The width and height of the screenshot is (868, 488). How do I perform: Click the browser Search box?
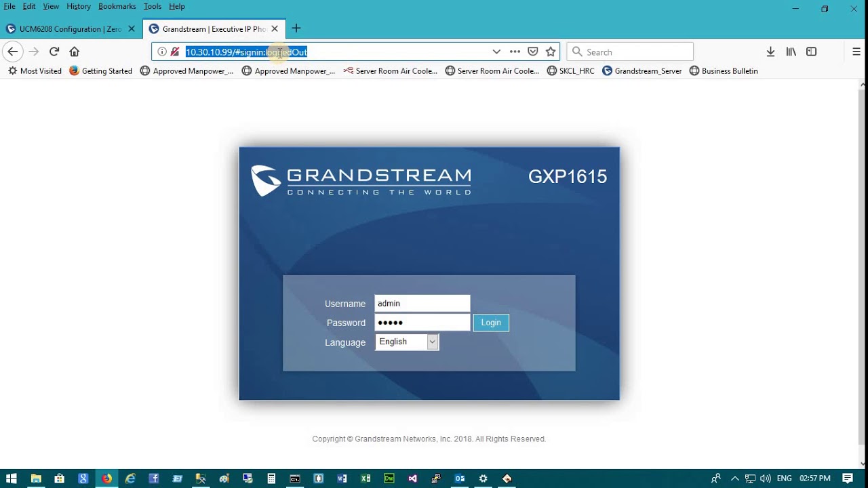(x=630, y=52)
